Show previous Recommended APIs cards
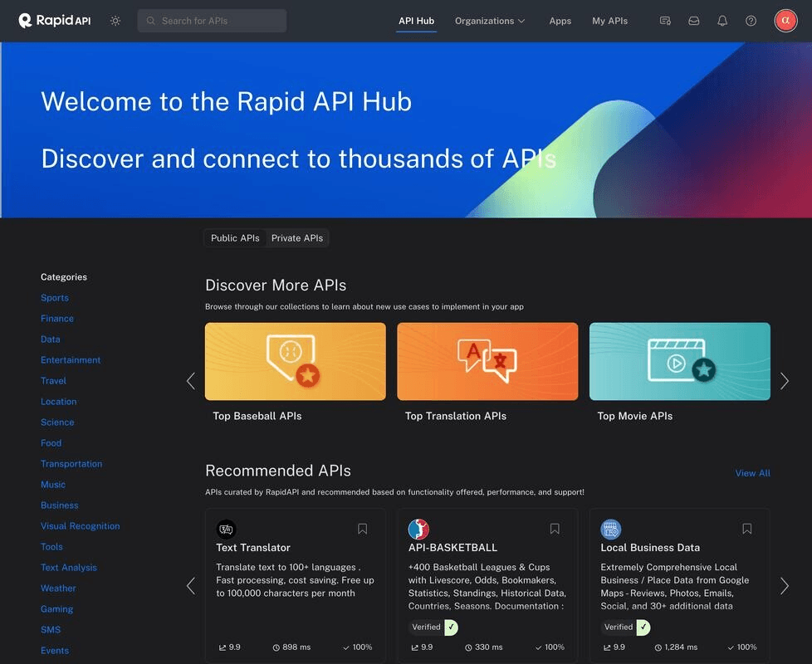This screenshot has width=812, height=664. 191,586
